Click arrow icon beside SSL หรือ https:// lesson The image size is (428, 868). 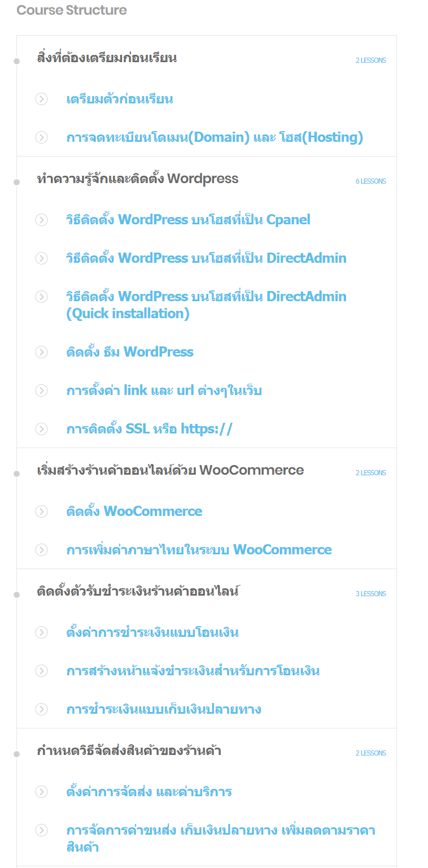coord(41,429)
